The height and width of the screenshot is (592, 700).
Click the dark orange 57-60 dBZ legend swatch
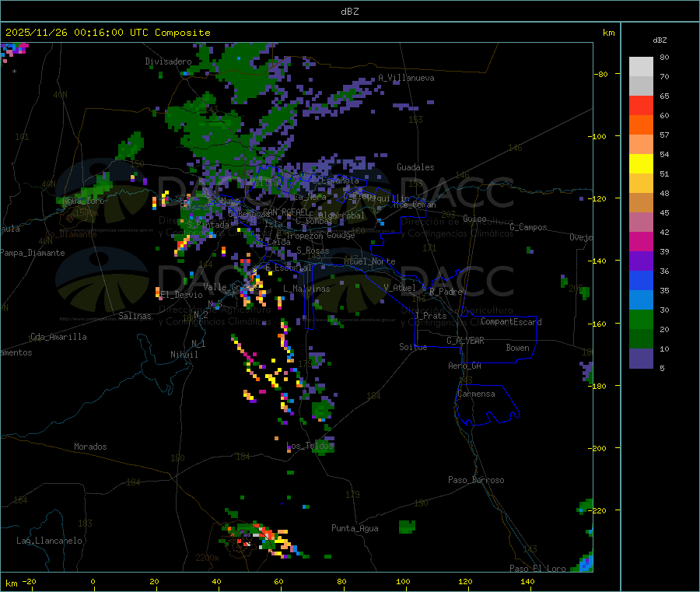pos(641,125)
